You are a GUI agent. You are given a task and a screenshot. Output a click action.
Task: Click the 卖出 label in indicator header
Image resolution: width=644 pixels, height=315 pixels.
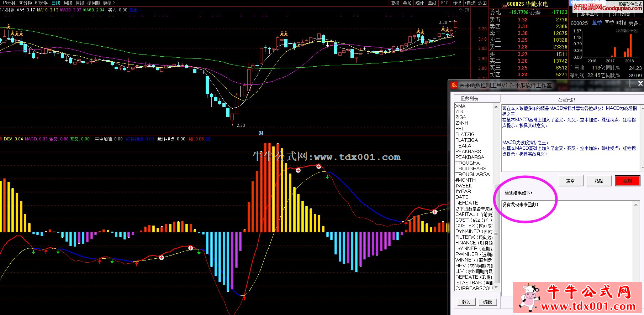pos(134,10)
